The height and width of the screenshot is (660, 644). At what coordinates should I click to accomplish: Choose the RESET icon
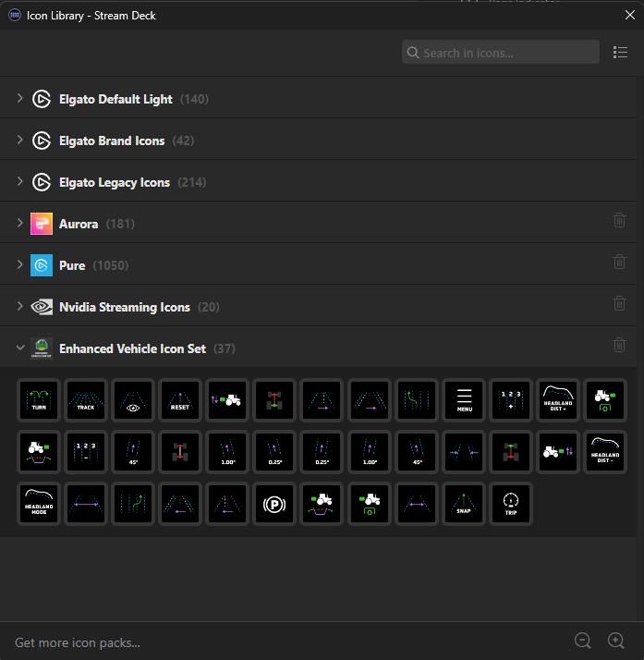180,400
